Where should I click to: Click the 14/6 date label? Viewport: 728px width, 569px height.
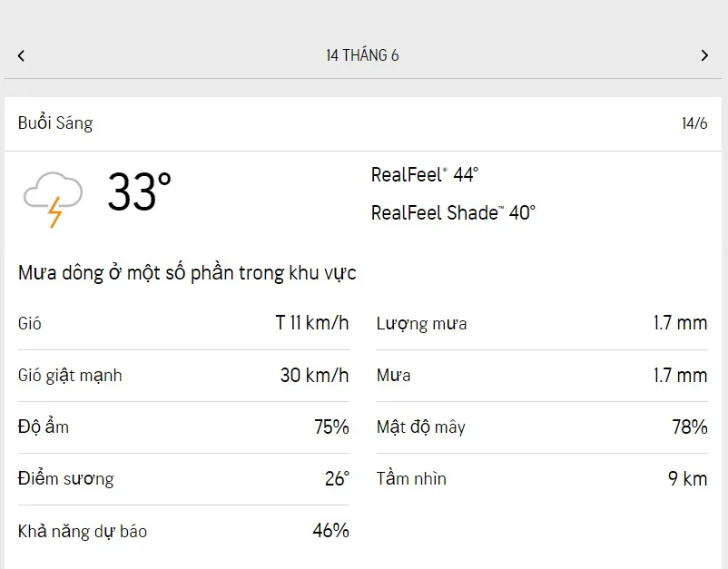[694, 123]
